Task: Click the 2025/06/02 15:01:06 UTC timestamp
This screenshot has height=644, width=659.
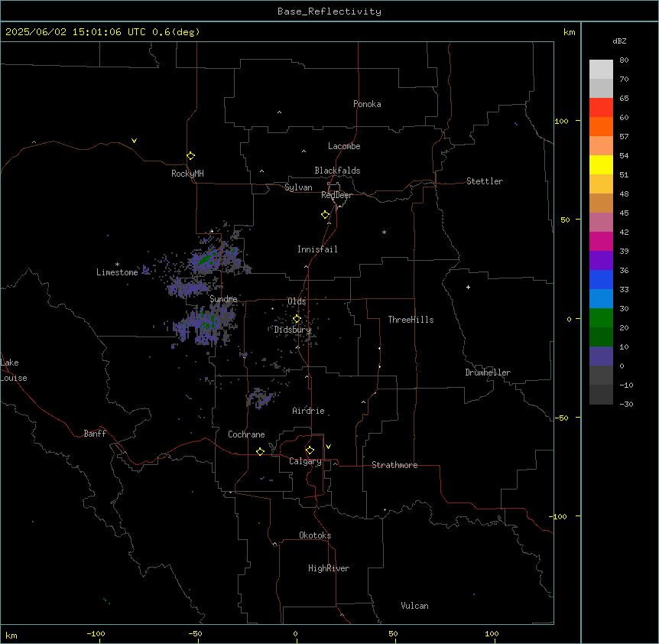Action: click(76, 32)
